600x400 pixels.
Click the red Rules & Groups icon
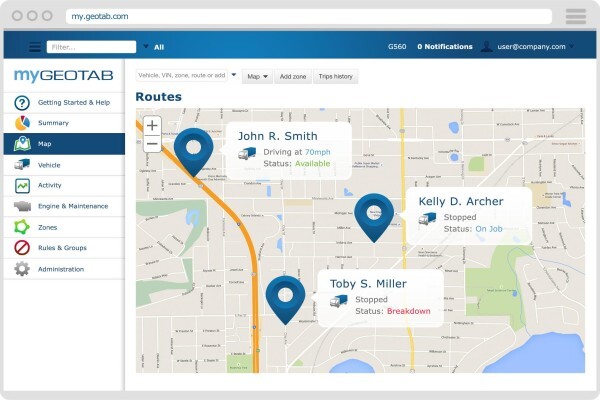(x=22, y=248)
